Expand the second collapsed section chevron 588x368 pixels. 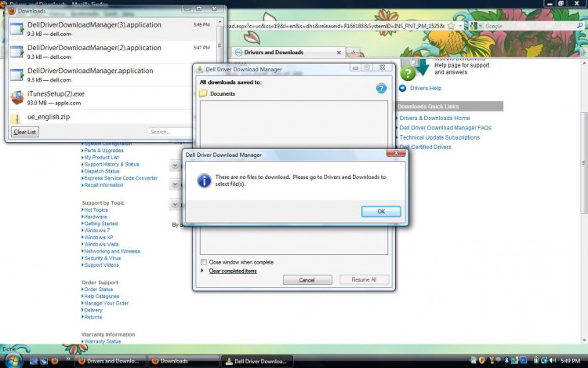click(175, 184)
